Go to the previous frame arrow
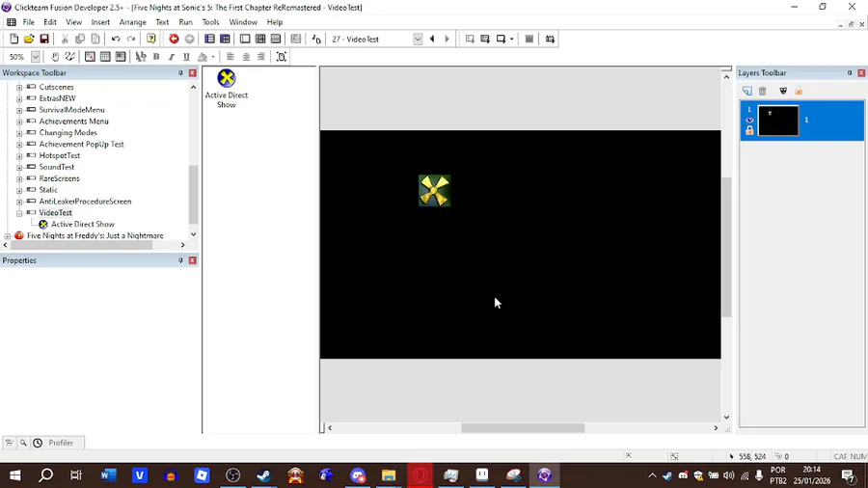Screen dimensions: 868x488 point(432,39)
